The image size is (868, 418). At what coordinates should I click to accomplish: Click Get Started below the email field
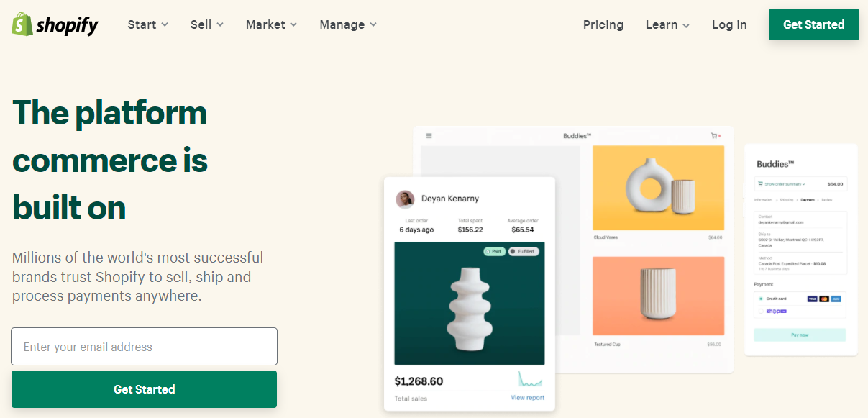click(x=144, y=389)
